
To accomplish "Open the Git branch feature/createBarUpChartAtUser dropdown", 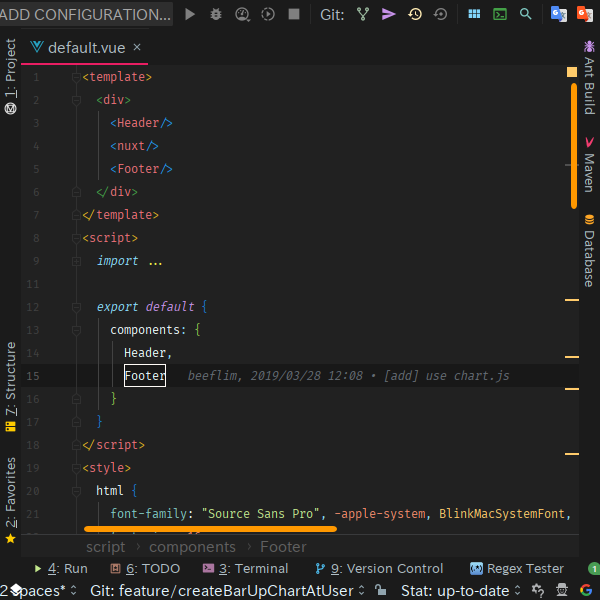I will (227, 590).
